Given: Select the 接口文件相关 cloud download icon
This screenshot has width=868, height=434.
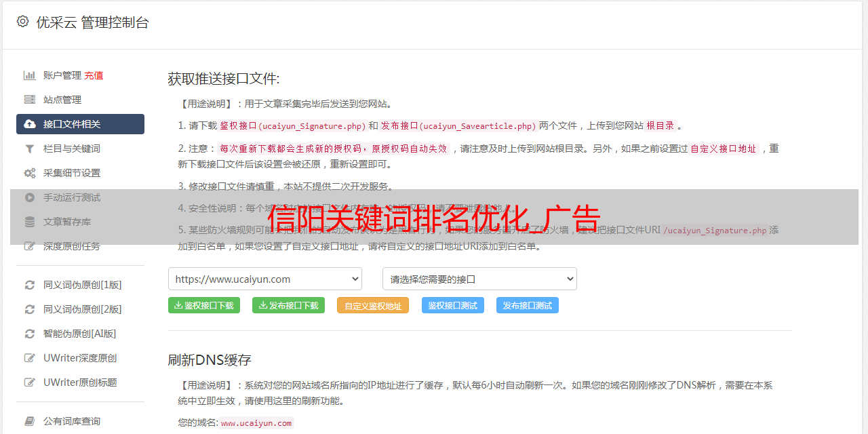Looking at the screenshot, I should click(30, 124).
